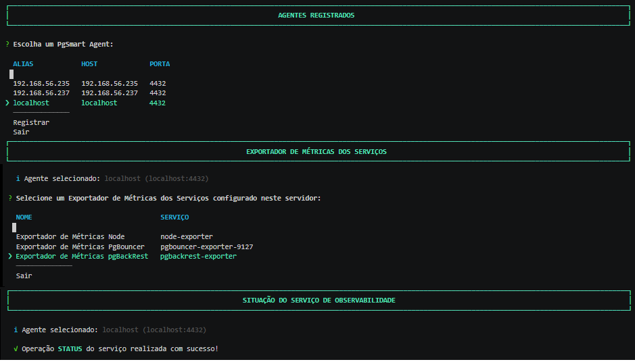Click the green checkmark before Operação
Image resolution: width=635 pixels, height=364 pixels.
point(16,348)
